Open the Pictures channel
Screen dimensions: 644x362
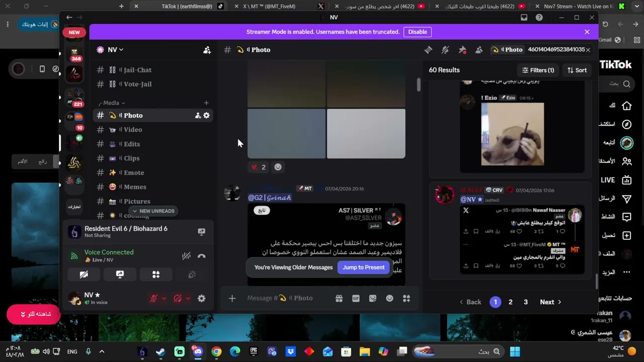(x=152, y=201)
